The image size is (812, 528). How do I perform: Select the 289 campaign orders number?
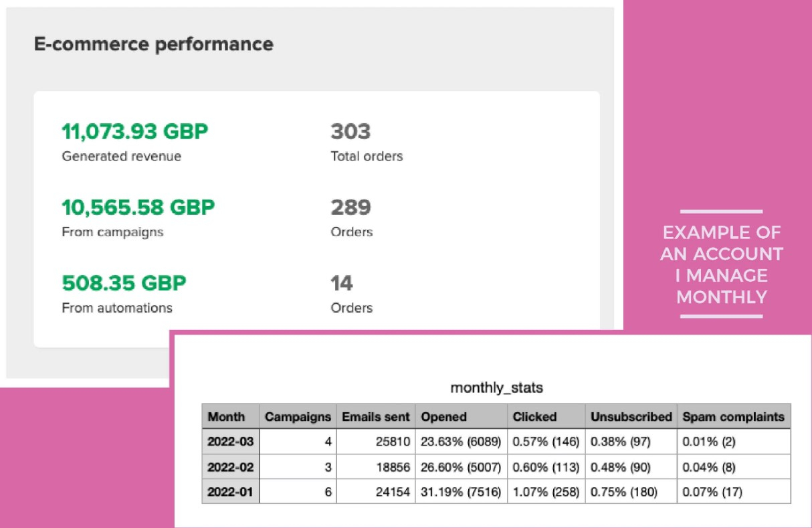pyautogui.click(x=350, y=207)
